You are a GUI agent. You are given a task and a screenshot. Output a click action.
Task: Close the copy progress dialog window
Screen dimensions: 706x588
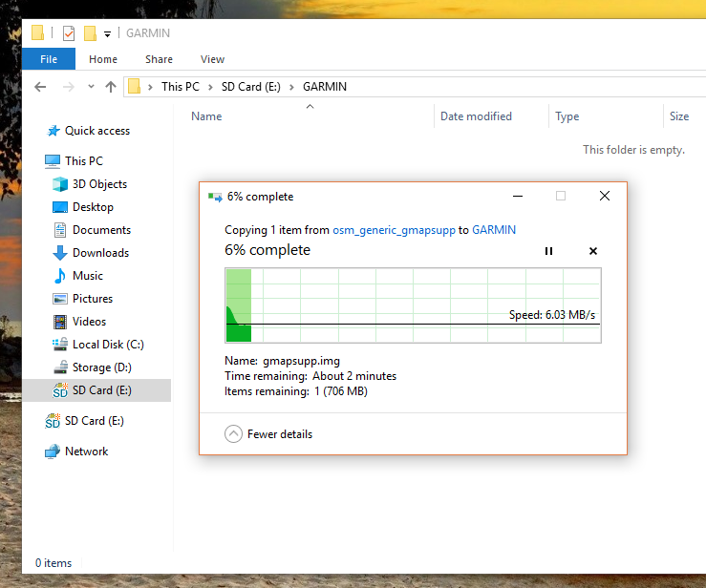605,196
